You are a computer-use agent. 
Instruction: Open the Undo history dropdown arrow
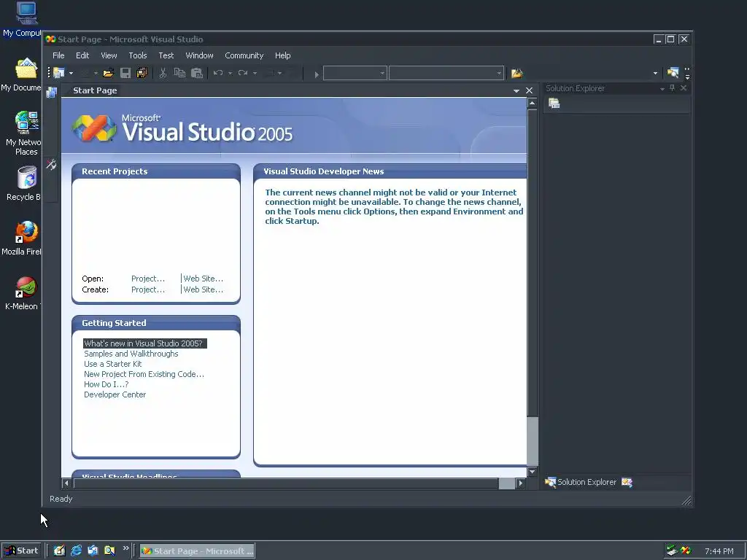coord(230,74)
